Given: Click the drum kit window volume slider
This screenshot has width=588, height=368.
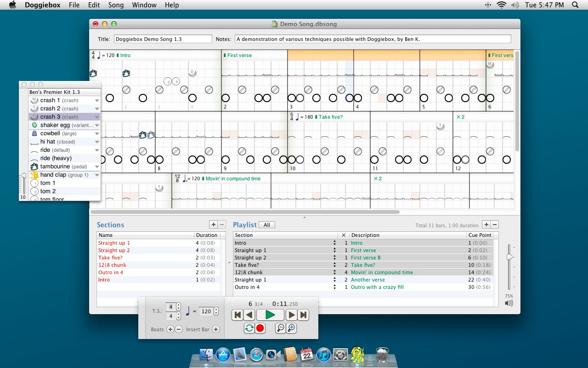Looking at the screenshot, I should pyautogui.click(x=24, y=176).
